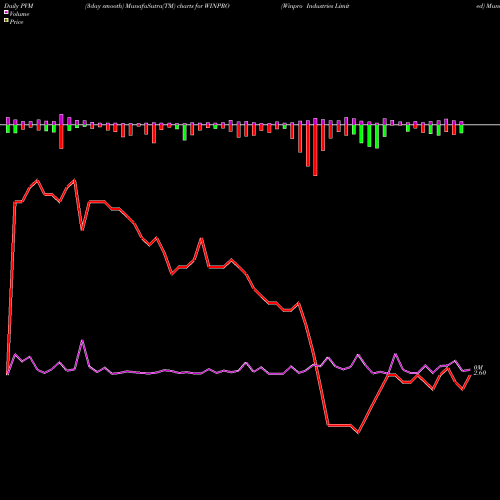Click the 'Winpro Industries Limit' company name
This screenshot has height=500, width=500.
tap(315, 6)
